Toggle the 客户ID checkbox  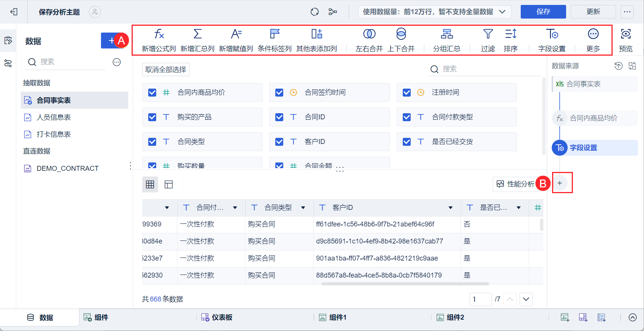[x=279, y=142]
